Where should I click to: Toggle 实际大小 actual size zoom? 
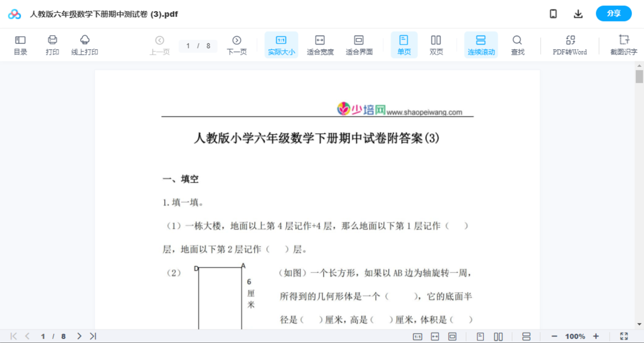point(281,45)
